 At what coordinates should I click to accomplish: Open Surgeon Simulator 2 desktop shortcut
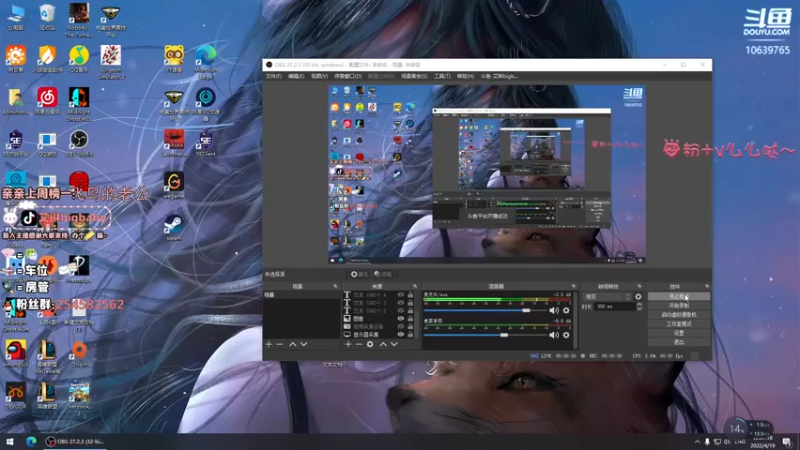coord(111,62)
